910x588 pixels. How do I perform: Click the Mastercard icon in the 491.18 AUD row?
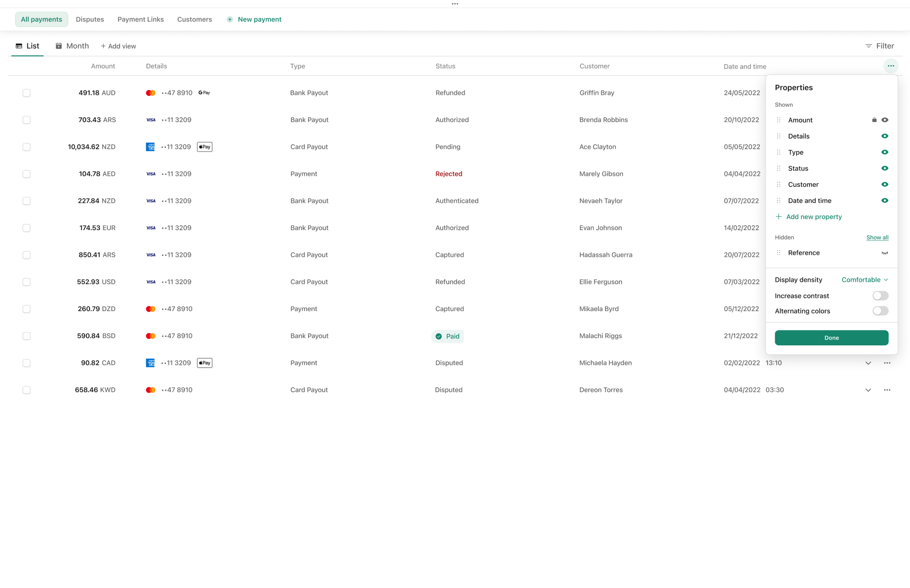click(151, 93)
